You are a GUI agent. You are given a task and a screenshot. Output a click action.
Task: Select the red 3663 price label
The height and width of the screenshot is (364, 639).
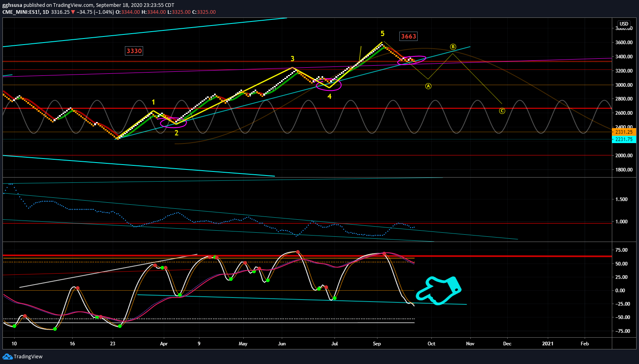pos(408,36)
